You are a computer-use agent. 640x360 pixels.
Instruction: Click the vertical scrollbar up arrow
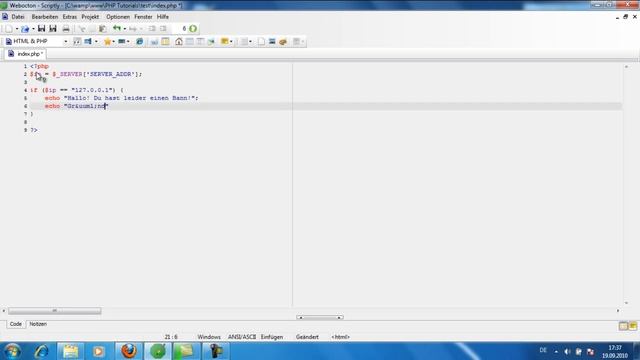click(x=627, y=67)
